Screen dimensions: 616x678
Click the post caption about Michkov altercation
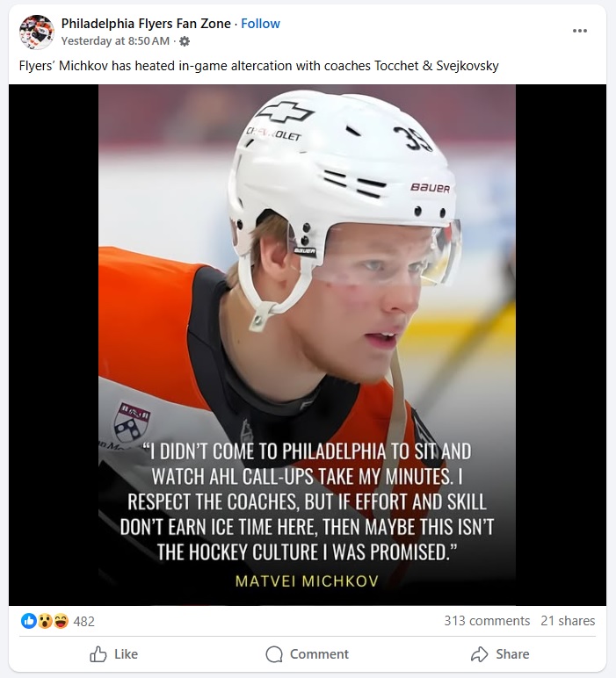(258, 66)
